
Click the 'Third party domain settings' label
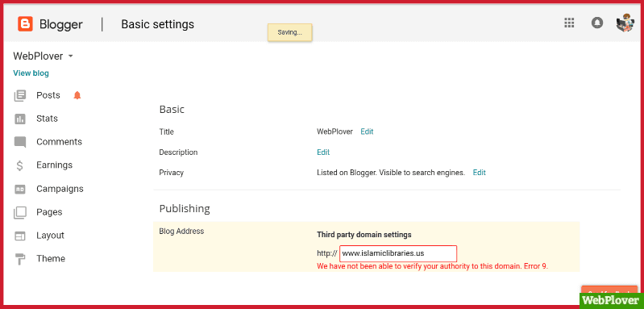coord(364,235)
